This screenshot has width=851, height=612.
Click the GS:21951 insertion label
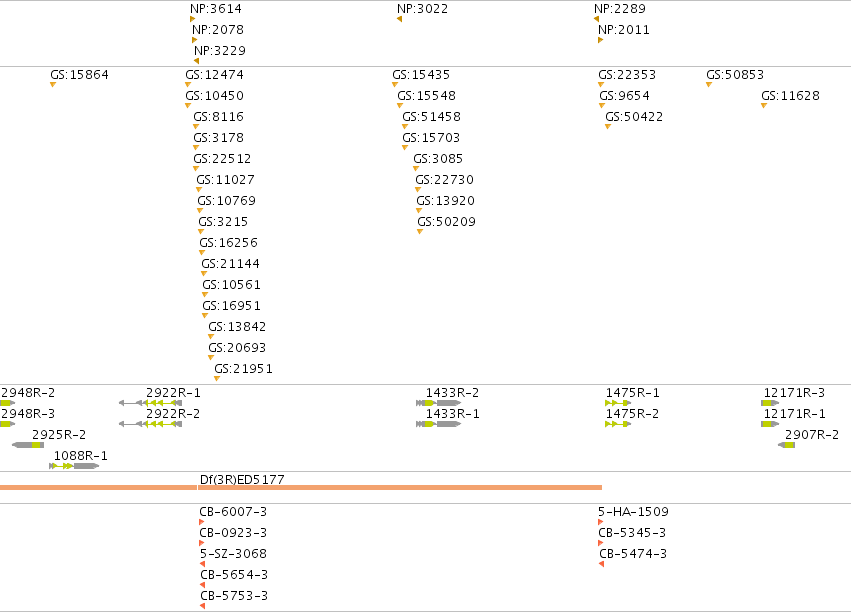243,369
